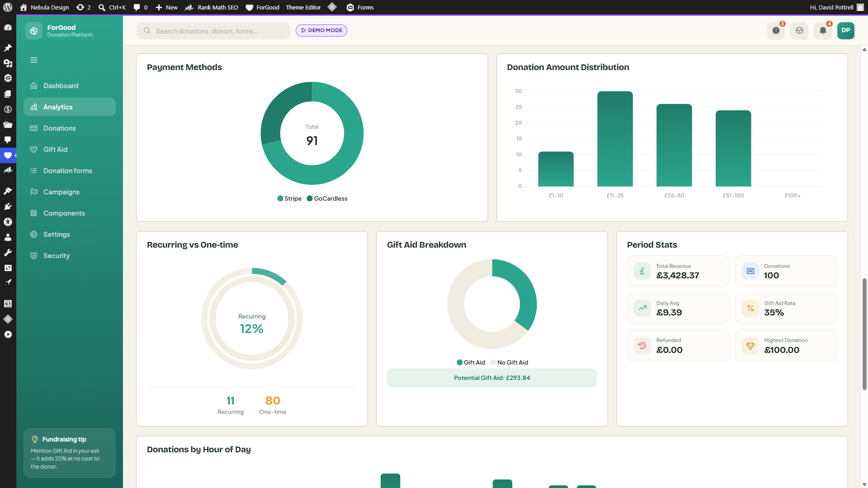
Task: Open the WP sidebar bar chart icon
Action: (x=8, y=170)
